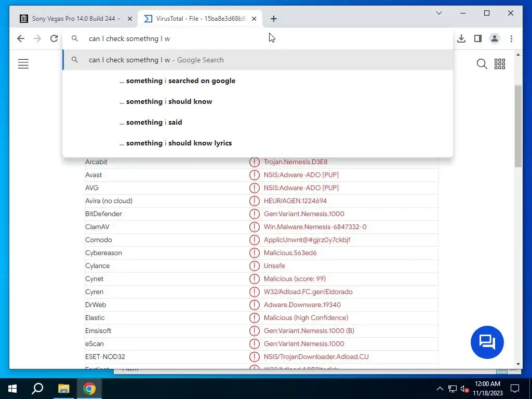This screenshot has width=532, height=399.
Task: Select 'Win.Malware.Nemesis-6847332-0' detection
Action: tap(315, 227)
